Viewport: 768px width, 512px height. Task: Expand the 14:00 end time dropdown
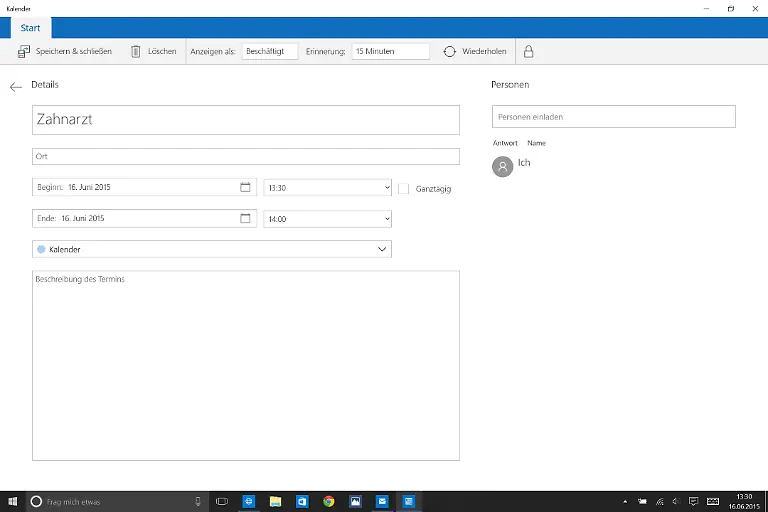pyautogui.click(x=327, y=218)
